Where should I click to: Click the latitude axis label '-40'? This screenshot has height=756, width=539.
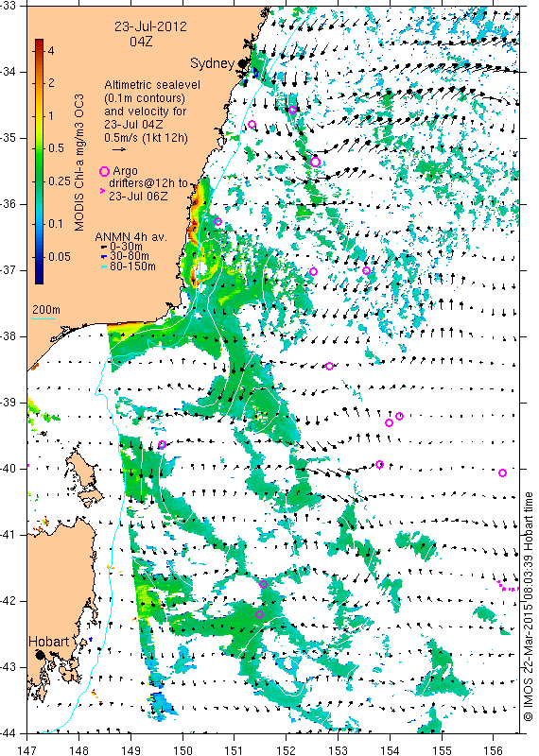coord(9,469)
